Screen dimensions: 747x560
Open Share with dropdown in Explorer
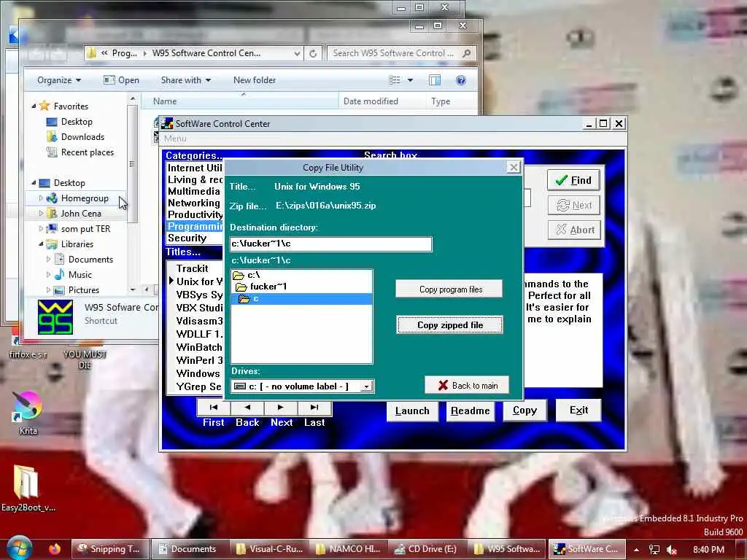186,80
